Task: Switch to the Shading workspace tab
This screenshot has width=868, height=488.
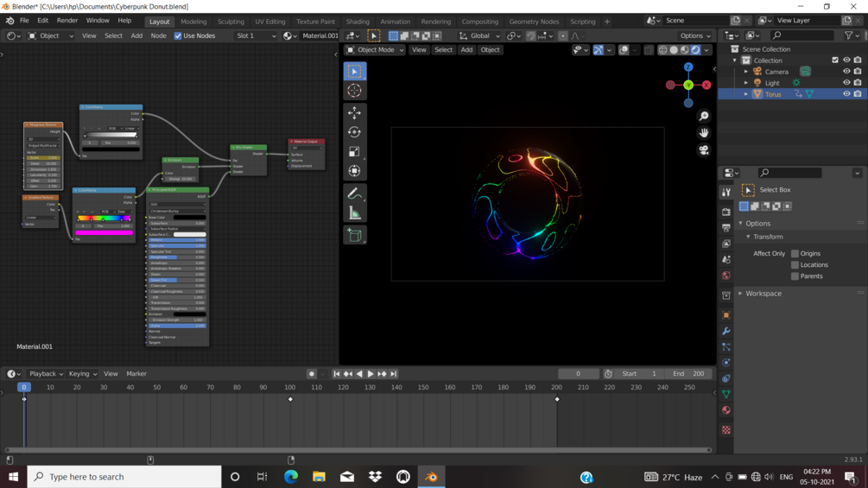Action: click(358, 22)
